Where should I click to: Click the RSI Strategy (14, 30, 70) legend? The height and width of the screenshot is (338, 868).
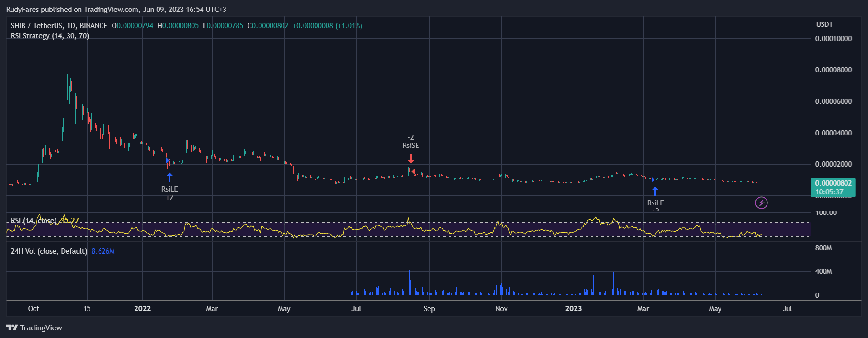50,36
